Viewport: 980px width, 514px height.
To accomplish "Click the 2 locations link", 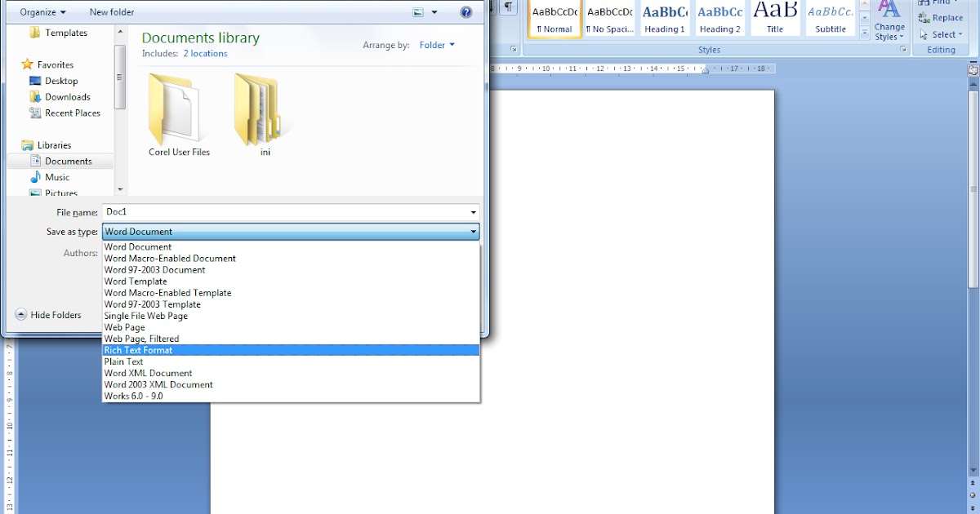I will (x=205, y=54).
